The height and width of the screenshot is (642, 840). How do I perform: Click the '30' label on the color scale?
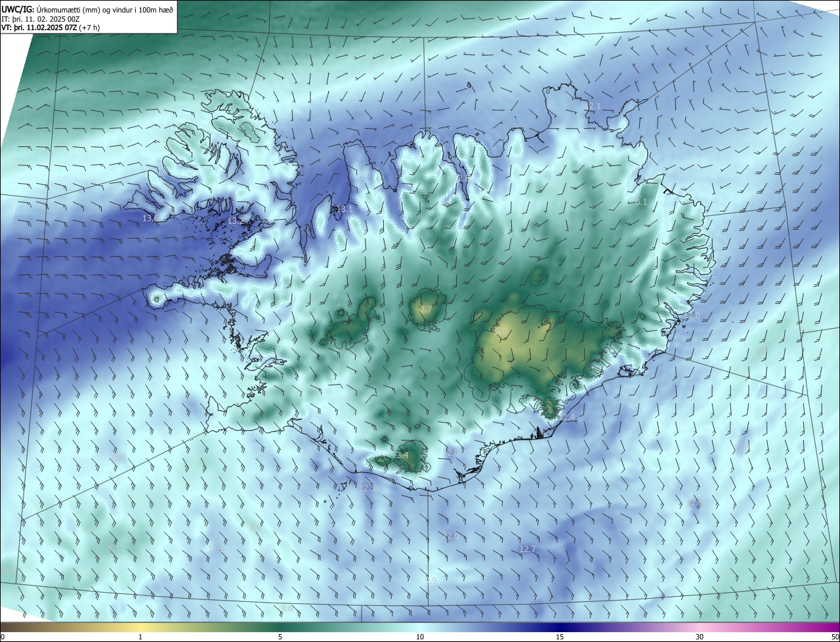[x=700, y=637]
